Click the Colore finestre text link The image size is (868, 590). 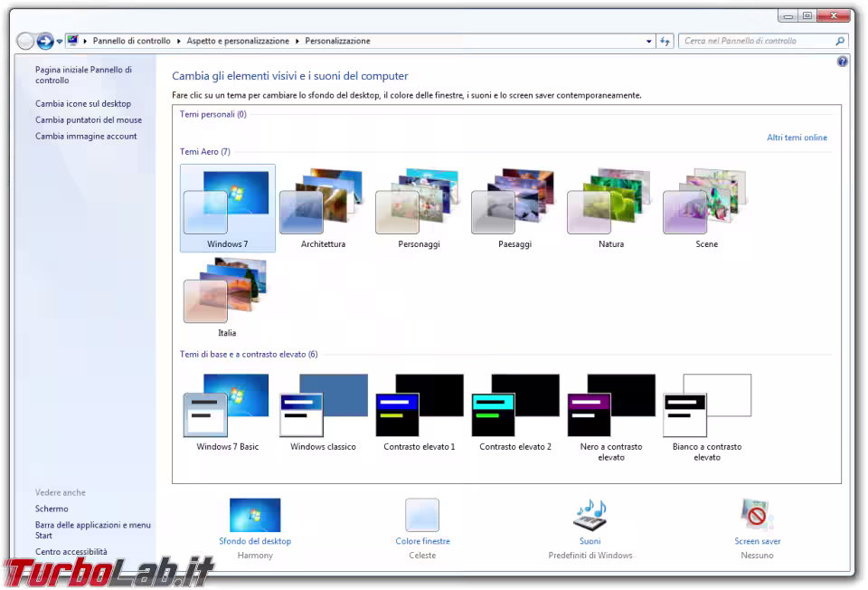(x=422, y=541)
